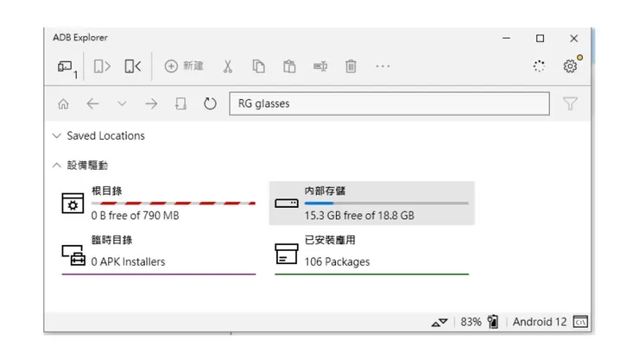Viewport: 639px width, 364px height.
Task: Click the push-to-device toolbar icon
Action: pos(132,66)
